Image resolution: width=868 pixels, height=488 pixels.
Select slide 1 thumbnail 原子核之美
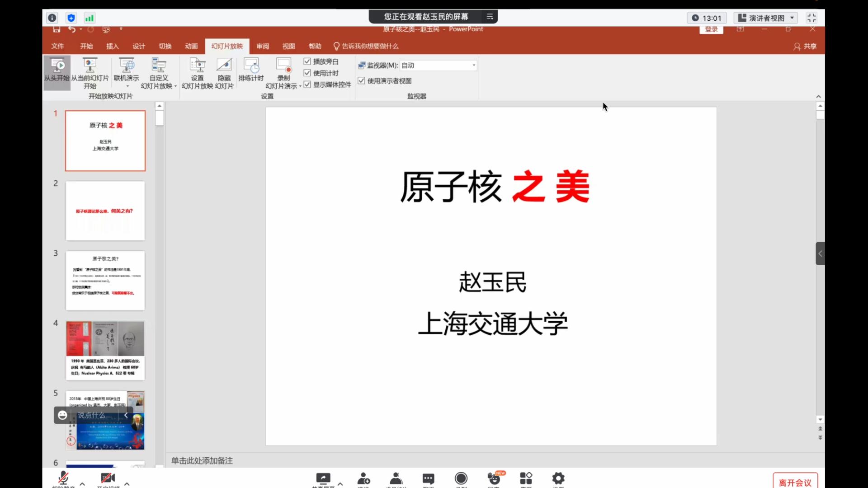[105, 141]
